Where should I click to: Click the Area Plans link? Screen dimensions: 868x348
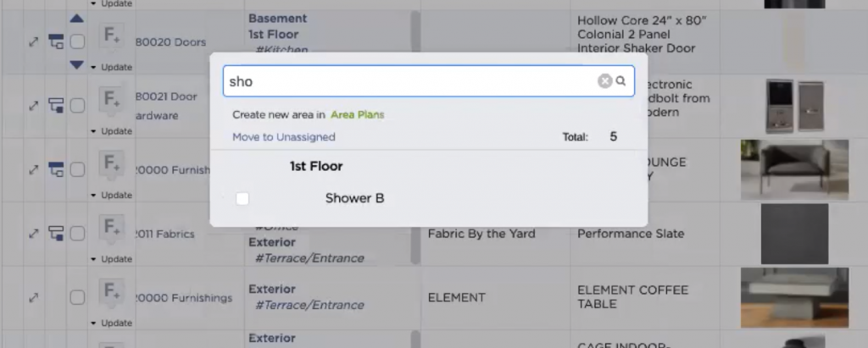click(x=357, y=114)
